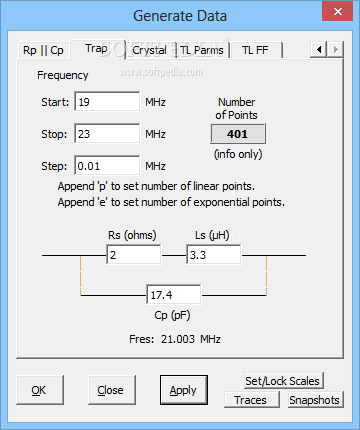Open Set/Lock Scales
Screen dimensions: 360x430
(283, 381)
